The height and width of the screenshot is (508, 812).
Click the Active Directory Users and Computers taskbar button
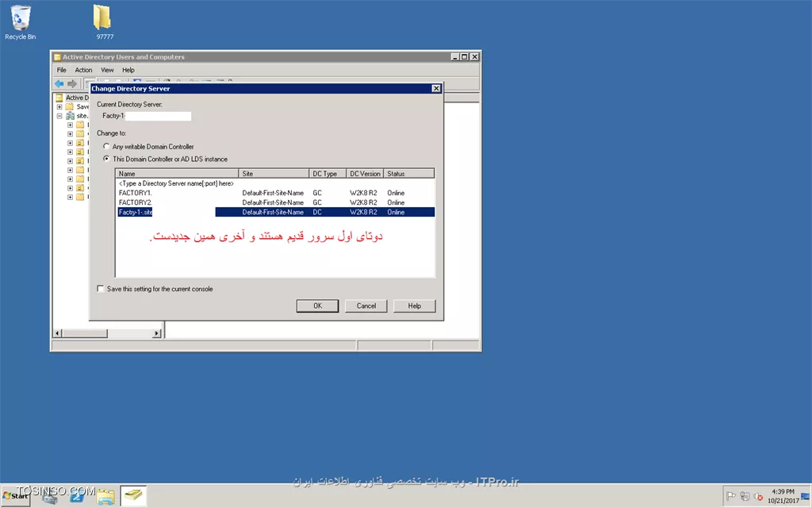pos(133,496)
